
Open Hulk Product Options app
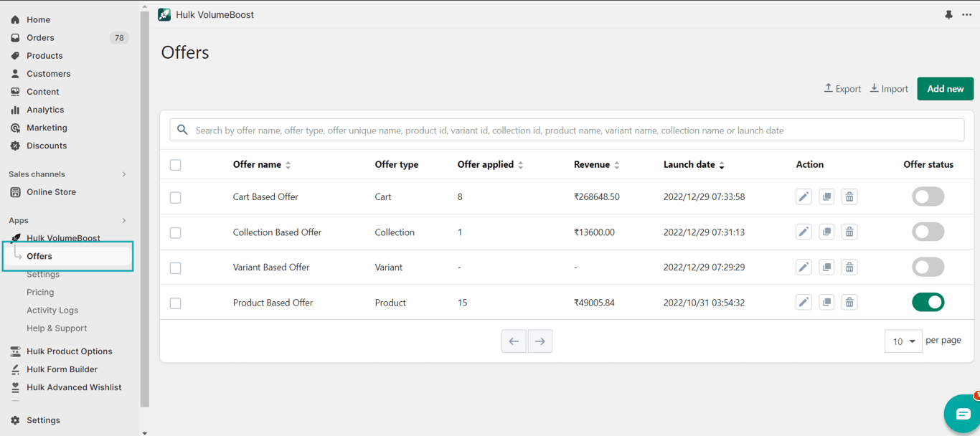click(68, 351)
